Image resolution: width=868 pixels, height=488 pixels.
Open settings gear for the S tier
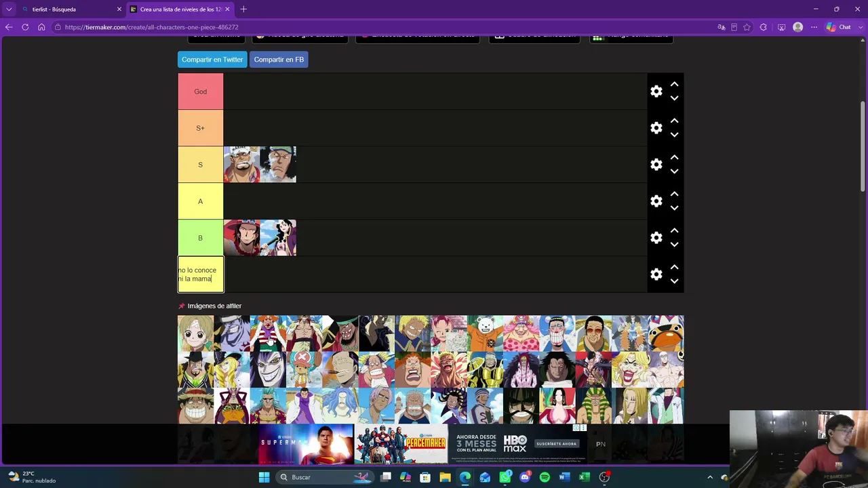[x=656, y=165]
